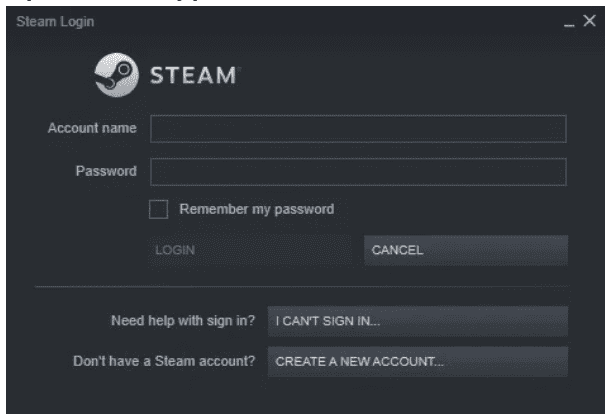Image resolution: width=605 pixels, height=415 pixels.
Task: Enable the Remember my password checkbox
Action: [158, 210]
